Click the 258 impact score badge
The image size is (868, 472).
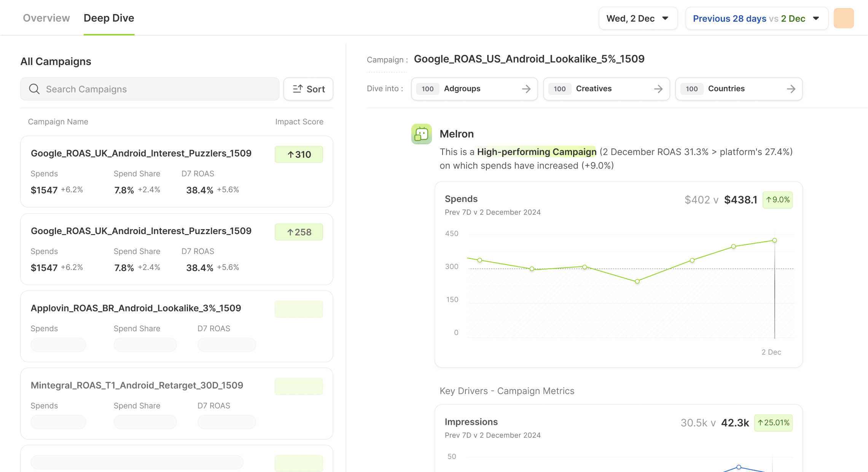pyautogui.click(x=299, y=232)
